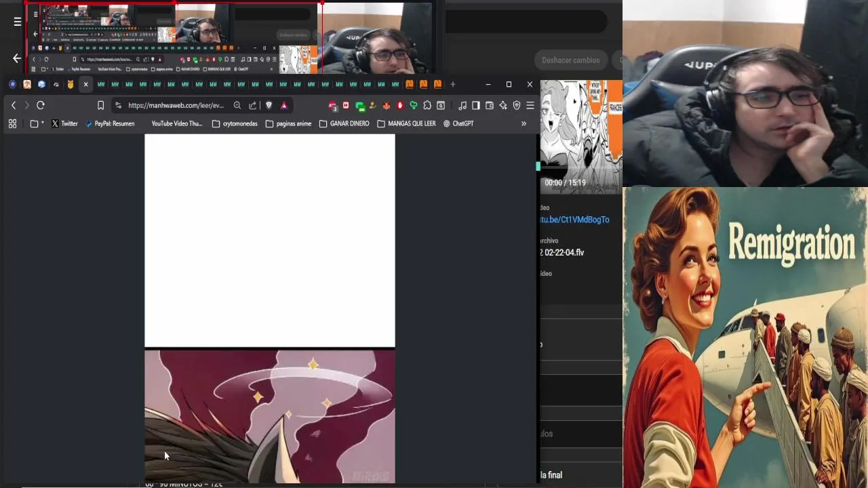The width and height of the screenshot is (868, 488).
Task: Share this page via the share icon
Action: click(x=253, y=105)
